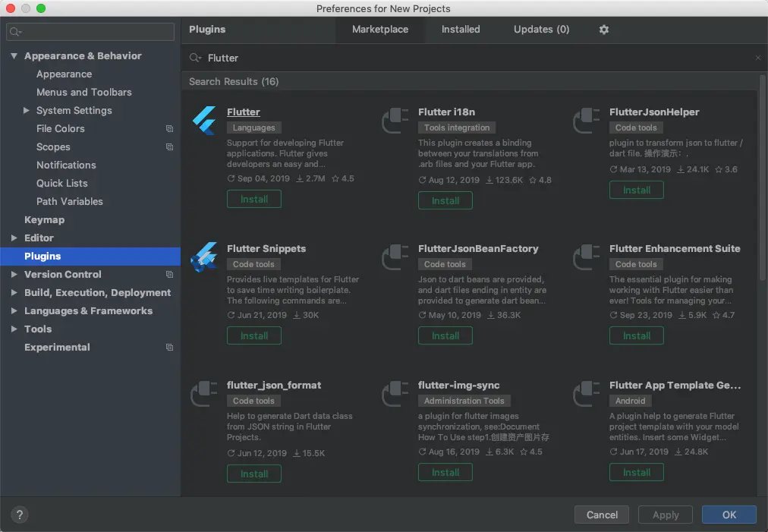Click the help question mark button
The height and width of the screenshot is (532, 768).
coord(20,515)
